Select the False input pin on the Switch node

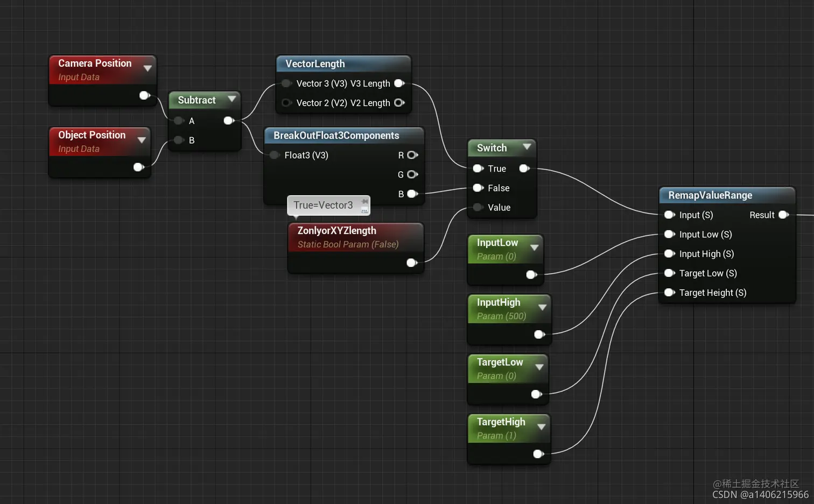click(478, 188)
